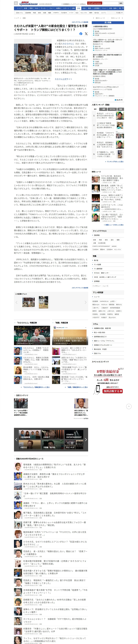Share the article on X
This screenshot has width=138, height=644.
(86, 34)
